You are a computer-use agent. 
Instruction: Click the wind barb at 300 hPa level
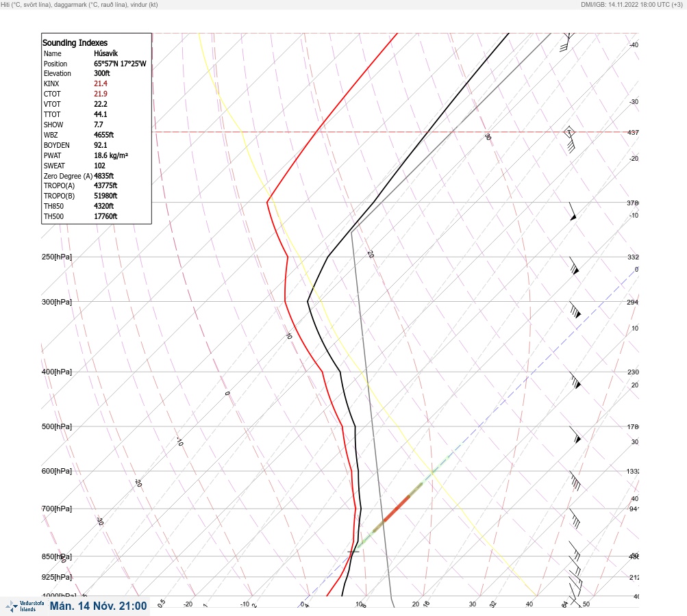(x=575, y=309)
